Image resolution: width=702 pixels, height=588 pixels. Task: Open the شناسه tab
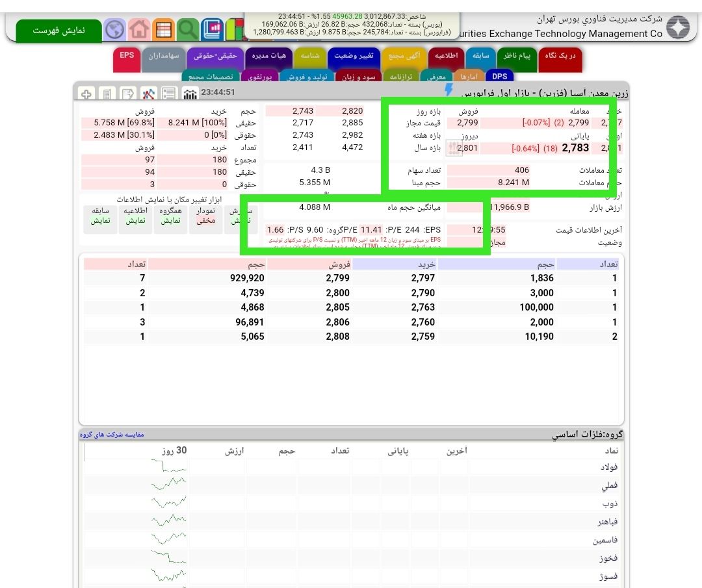310,59
